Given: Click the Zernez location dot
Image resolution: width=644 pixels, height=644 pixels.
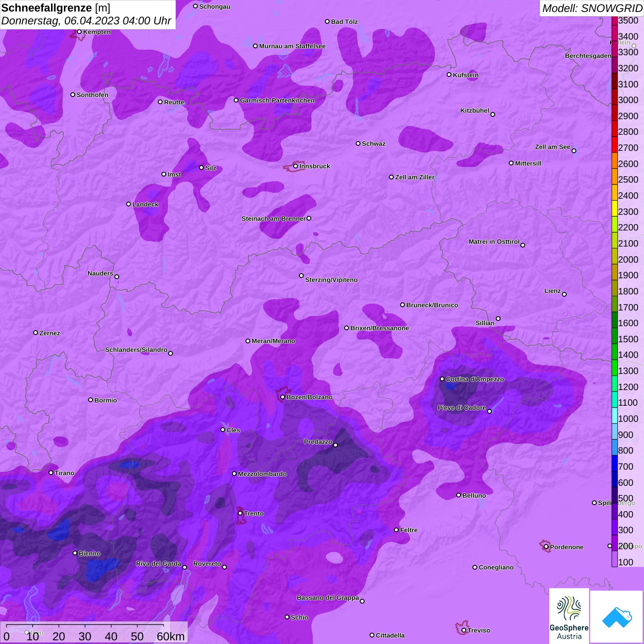Looking at the screenshot, I should pyautogui.click(x=35, y=332).
